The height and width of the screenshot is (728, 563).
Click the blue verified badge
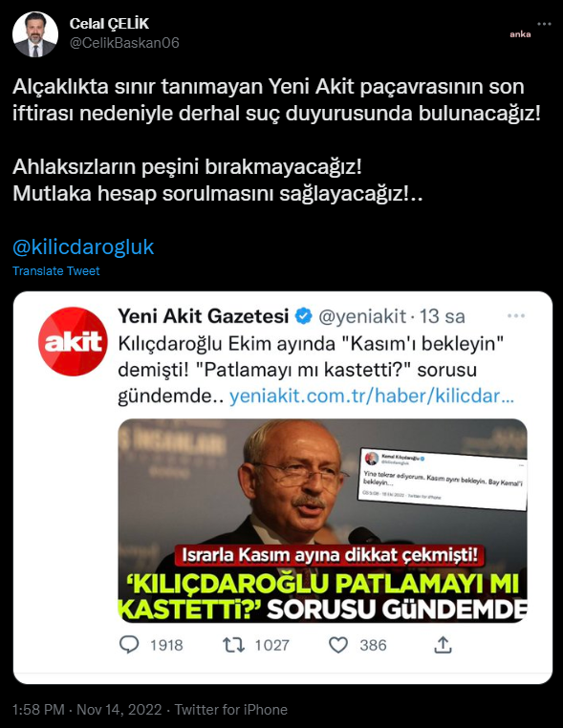(304, 316)
